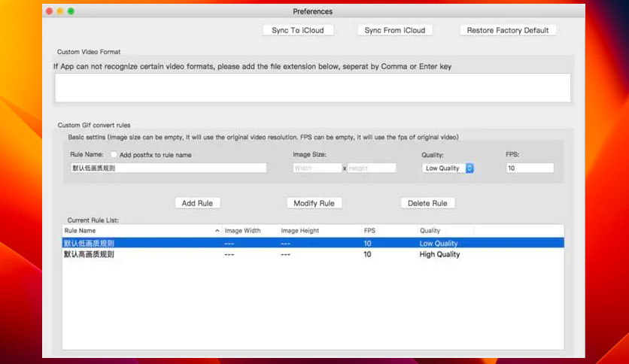Enable Add postfix to rule name checkbox
629x364 pixels.
click(114, 154)
